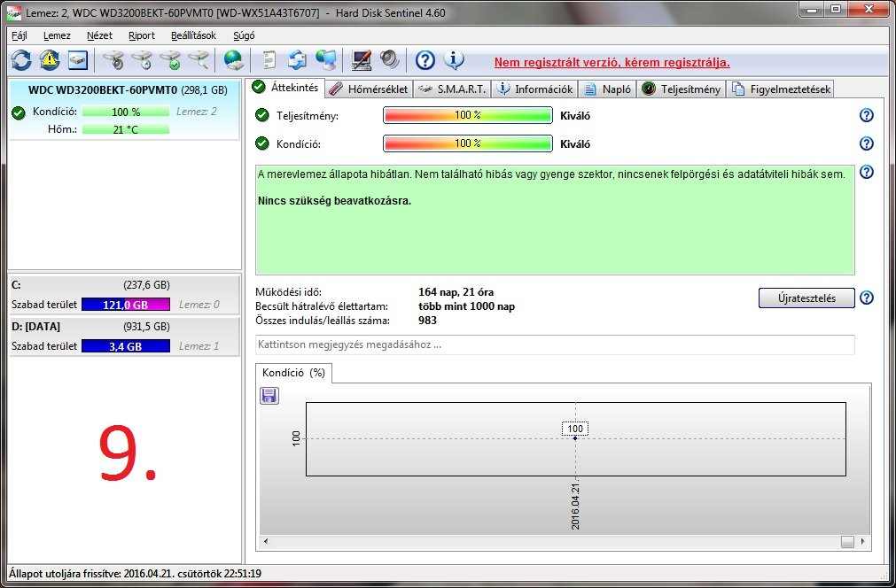Click the 983 start/stop count value
Image resolution: width=896 pixels, height=588 pixels.
[427, 321]
